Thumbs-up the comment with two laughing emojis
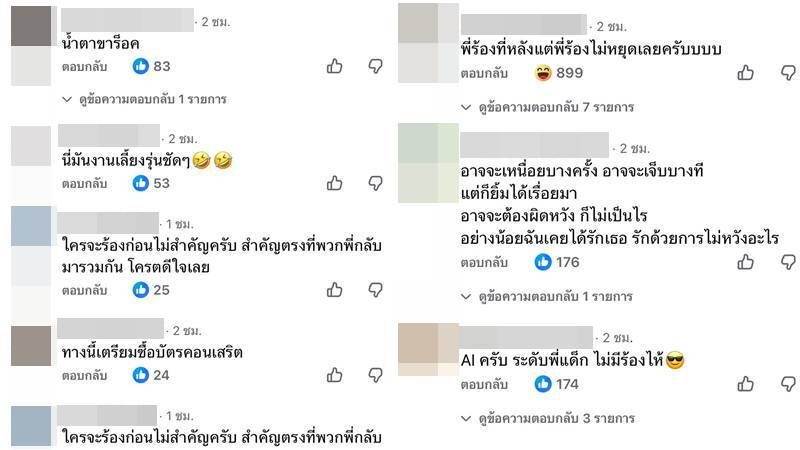The height and width of the screenshot is (450, 800). click(335, 183)
